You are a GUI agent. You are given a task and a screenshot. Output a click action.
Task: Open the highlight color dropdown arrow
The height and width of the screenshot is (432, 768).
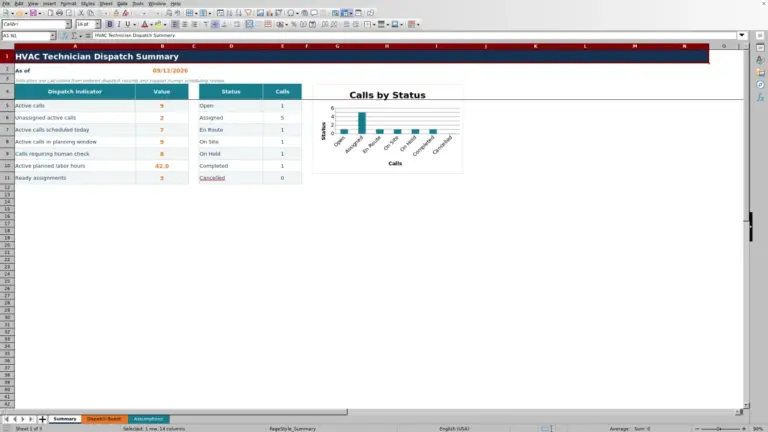tap(165, 24)
